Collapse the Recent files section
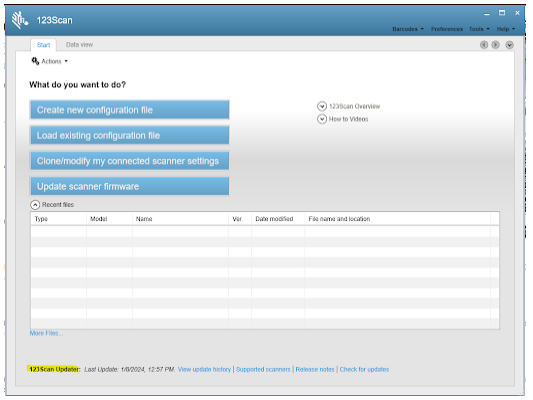Image resolution: width=533 pixels, height=400 pixels. [35, 205]
